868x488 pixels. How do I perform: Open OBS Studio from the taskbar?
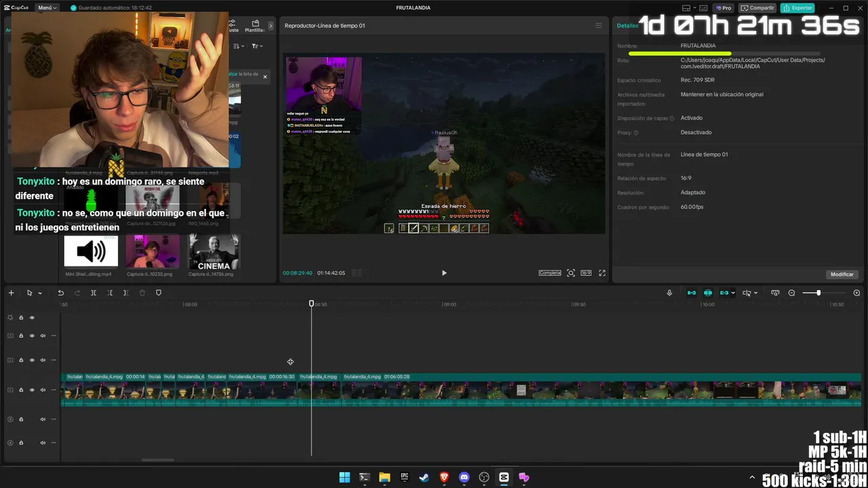click(x=484, y=477)
